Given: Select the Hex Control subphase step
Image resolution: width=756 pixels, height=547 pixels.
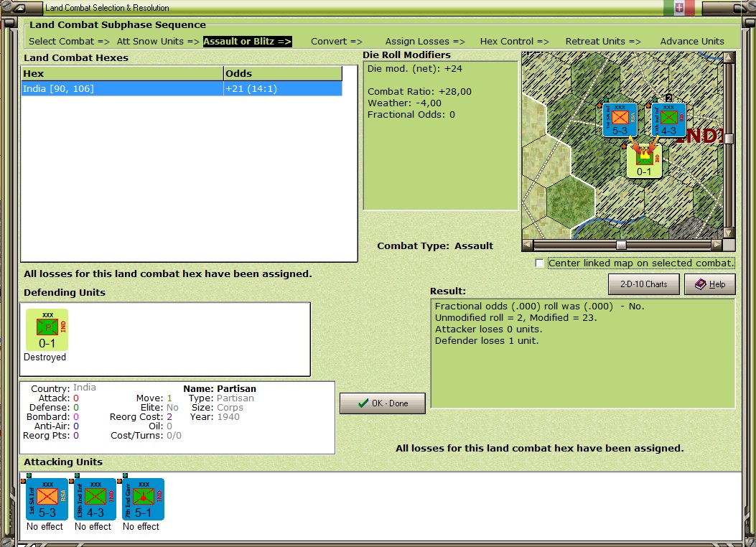Looking at the screenshot, I should [515, 42].
